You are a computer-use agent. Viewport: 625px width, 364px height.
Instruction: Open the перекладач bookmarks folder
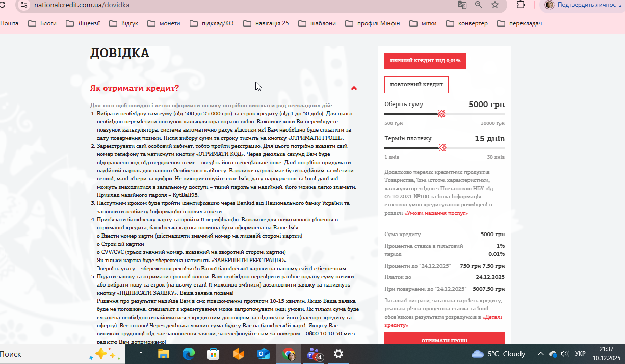pos(519,23)
